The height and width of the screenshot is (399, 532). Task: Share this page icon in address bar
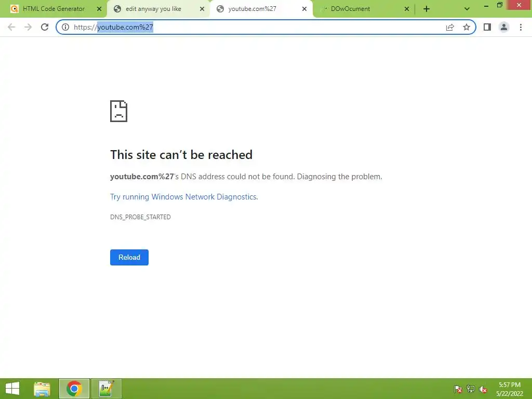click(x=450, y=27)
